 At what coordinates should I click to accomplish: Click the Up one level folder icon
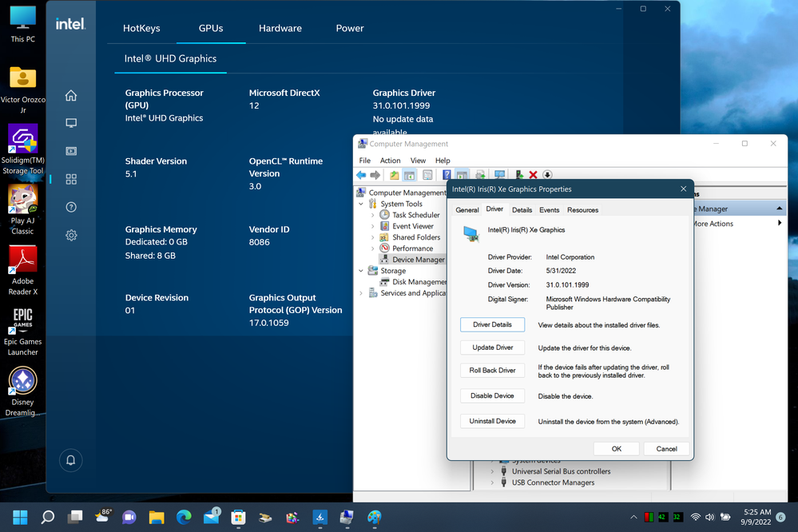click(395, 175)
